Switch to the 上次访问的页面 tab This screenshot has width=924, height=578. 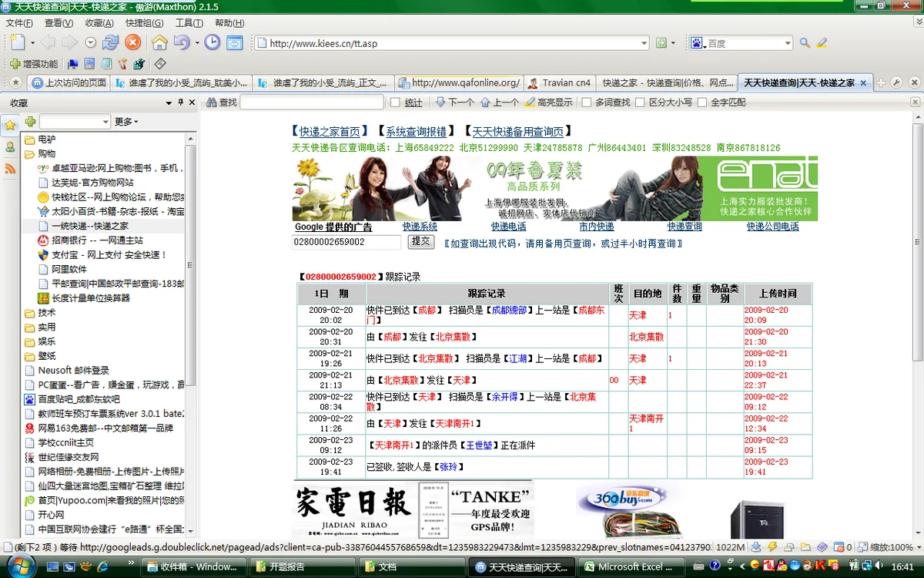[69, 82]
